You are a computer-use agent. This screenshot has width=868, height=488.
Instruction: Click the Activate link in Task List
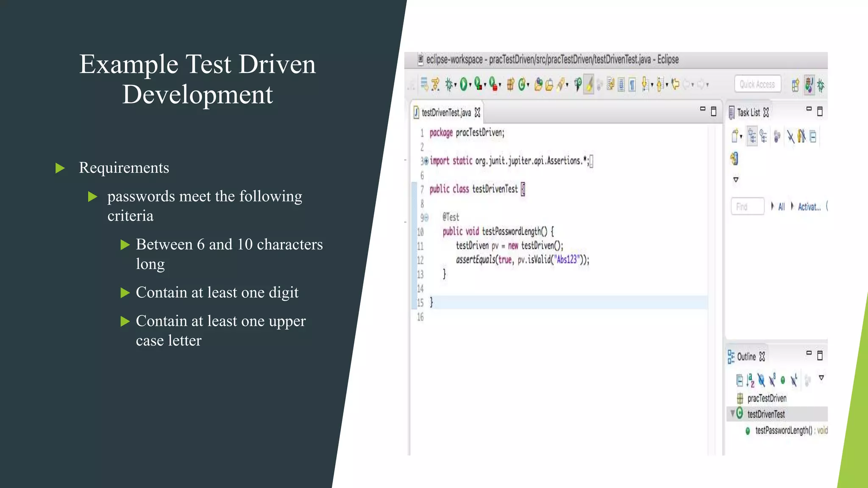tap(809, 207)
